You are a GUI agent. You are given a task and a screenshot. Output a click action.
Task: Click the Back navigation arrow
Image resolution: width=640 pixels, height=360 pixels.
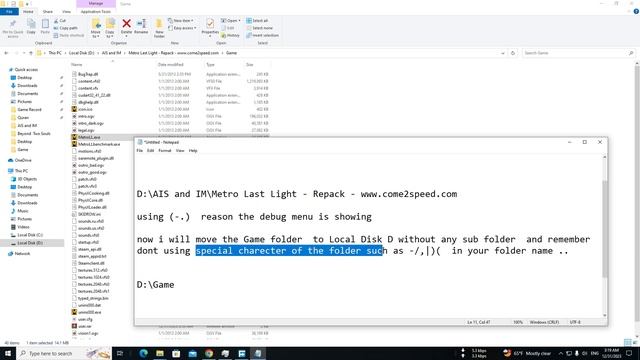(x=6, y=53)
